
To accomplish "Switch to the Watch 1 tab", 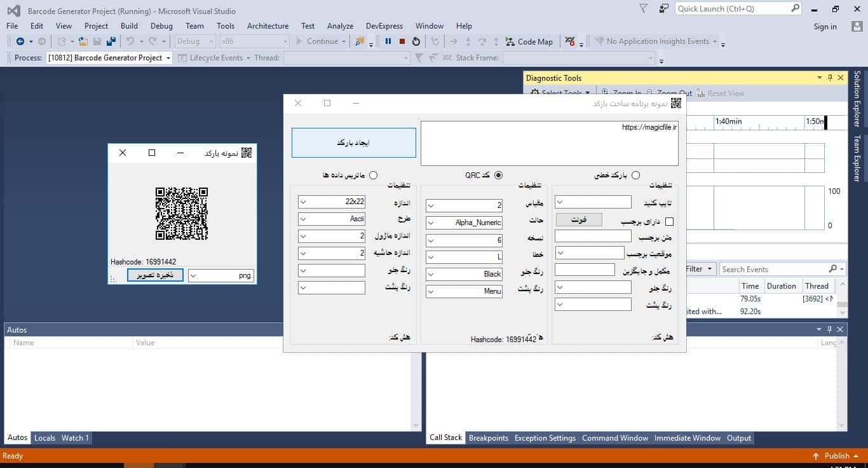I will tap(75, 437).
